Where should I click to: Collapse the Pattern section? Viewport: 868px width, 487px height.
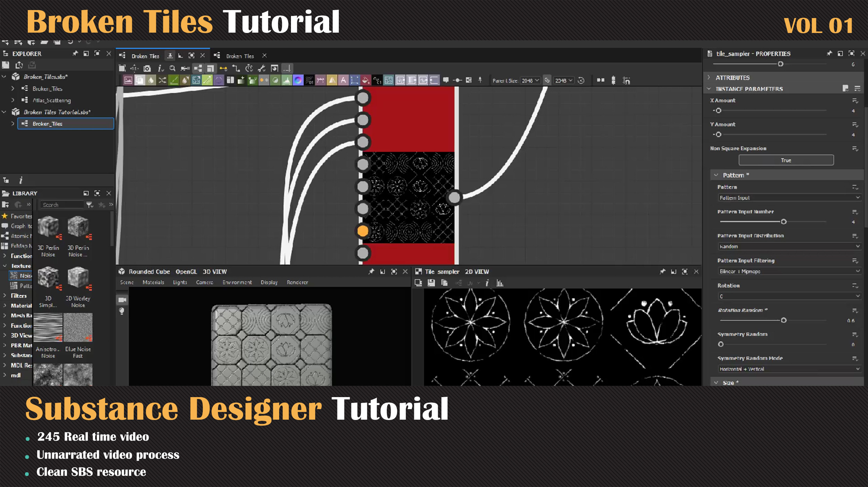pos(716,175)
